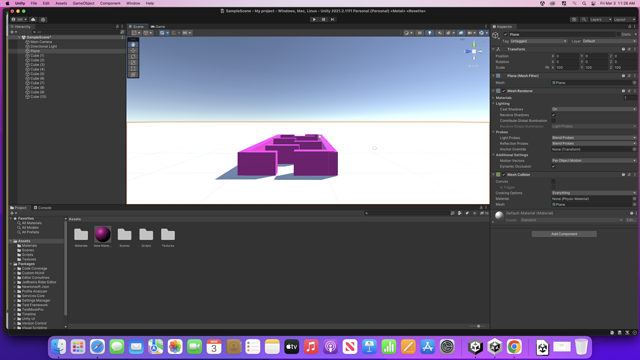
Task: Open Transform component help icon
Action: (623, 49)
